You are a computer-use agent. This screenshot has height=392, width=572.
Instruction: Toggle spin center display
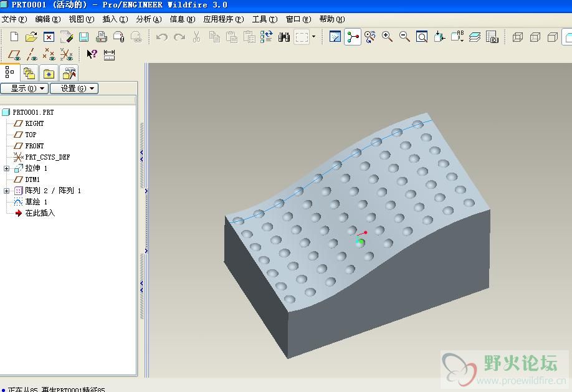[353, 37]
